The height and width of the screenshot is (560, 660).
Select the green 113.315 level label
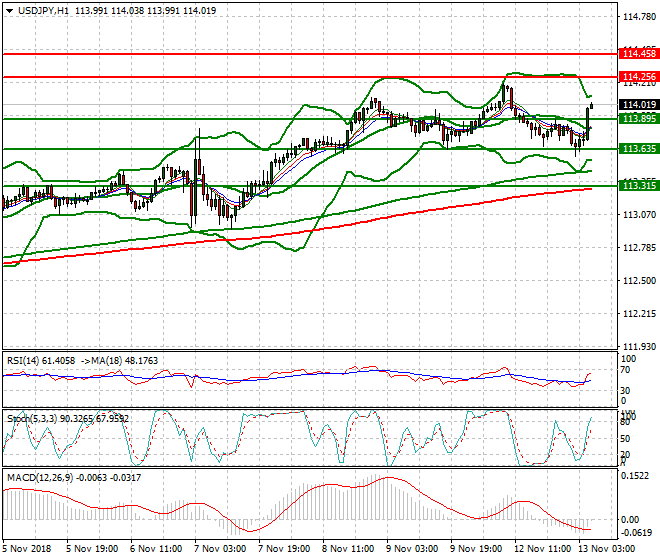[x=639, y=186]
